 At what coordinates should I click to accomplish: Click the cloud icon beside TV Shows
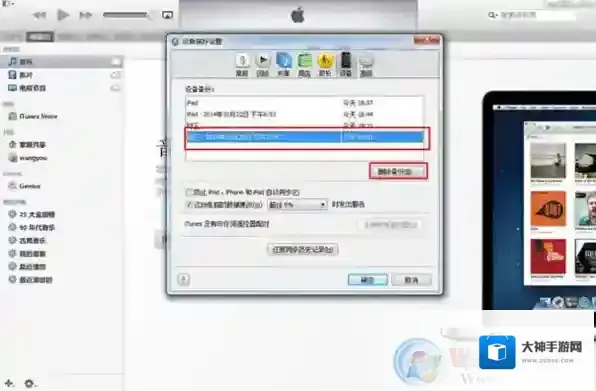click(115, 88)
